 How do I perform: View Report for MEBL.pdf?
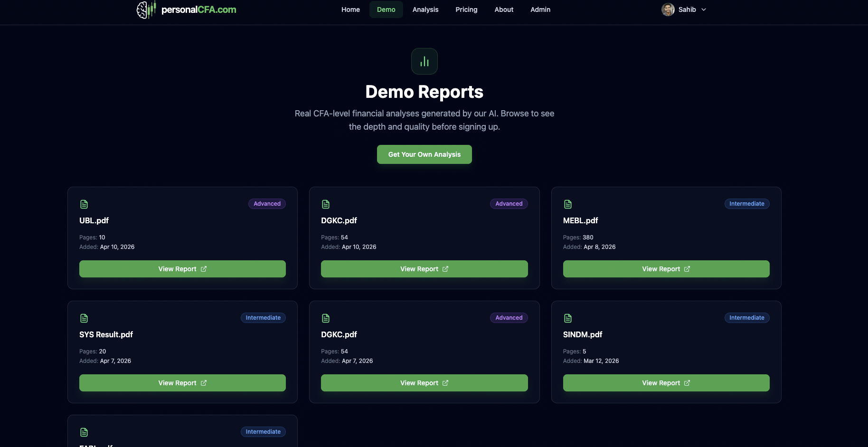coord(666,269)
